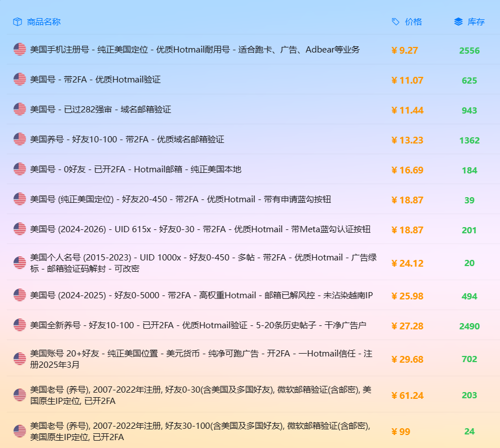Image resolution: width=500 pixels, height=448 pixels.
Task: Open the 美国养号 - 好友10-100 product
Action: pyautogui.click(x=127, y=140)
